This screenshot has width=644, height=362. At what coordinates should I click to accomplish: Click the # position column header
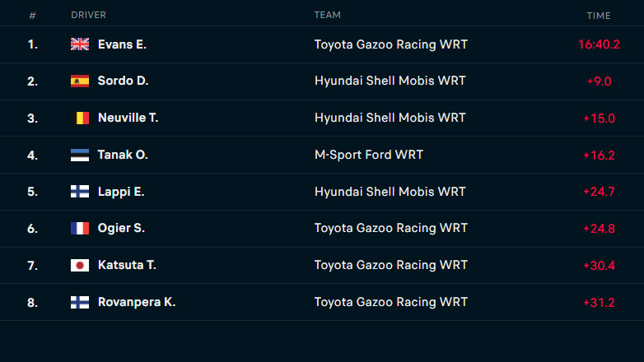[x=32, y=15]
